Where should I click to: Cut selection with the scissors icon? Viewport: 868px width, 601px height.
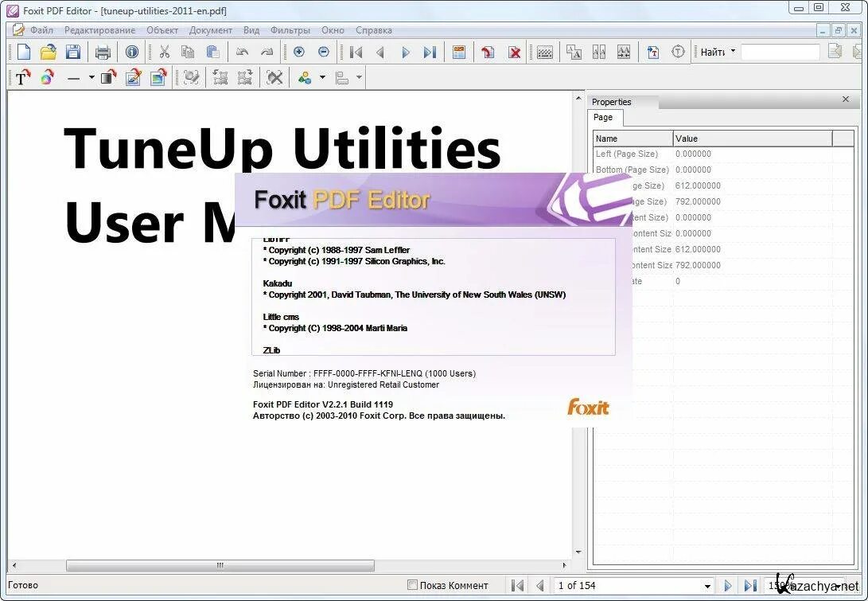(165, 52)
